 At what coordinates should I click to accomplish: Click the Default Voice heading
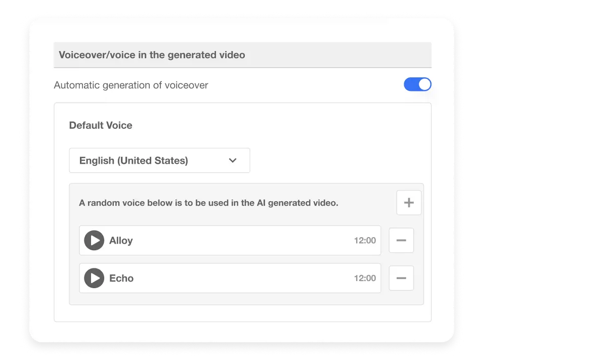point(101,125)
